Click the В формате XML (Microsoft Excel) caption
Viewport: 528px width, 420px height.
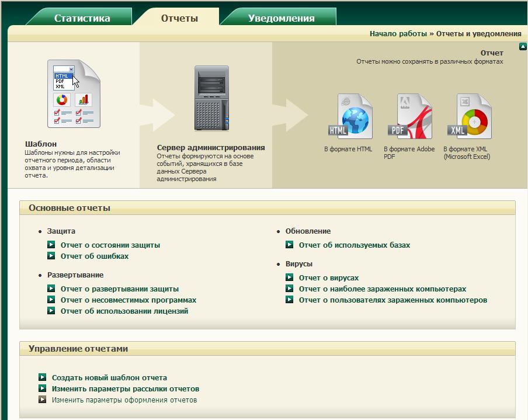(467, 152)
